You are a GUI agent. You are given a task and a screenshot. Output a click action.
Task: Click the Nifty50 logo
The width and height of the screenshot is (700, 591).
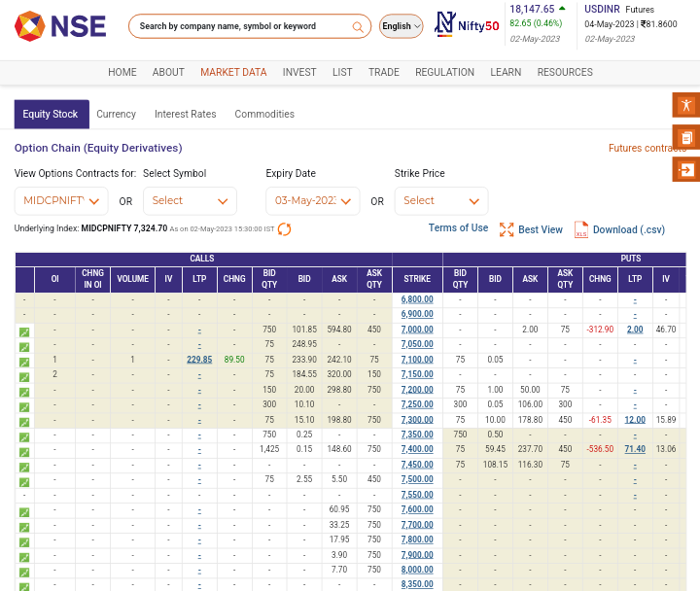pos(467,24)
